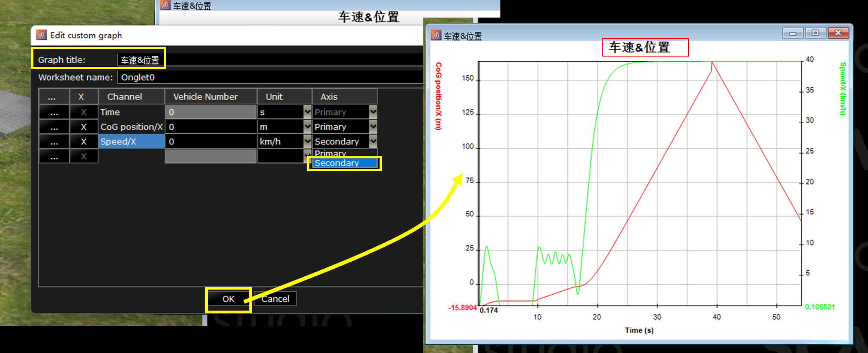
Task: Open the Axis dropdown in the Time row
Action: 373,112
